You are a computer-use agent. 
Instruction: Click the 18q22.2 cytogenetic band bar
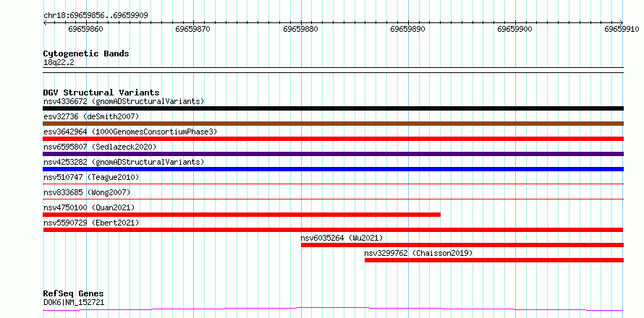point(333,70)
